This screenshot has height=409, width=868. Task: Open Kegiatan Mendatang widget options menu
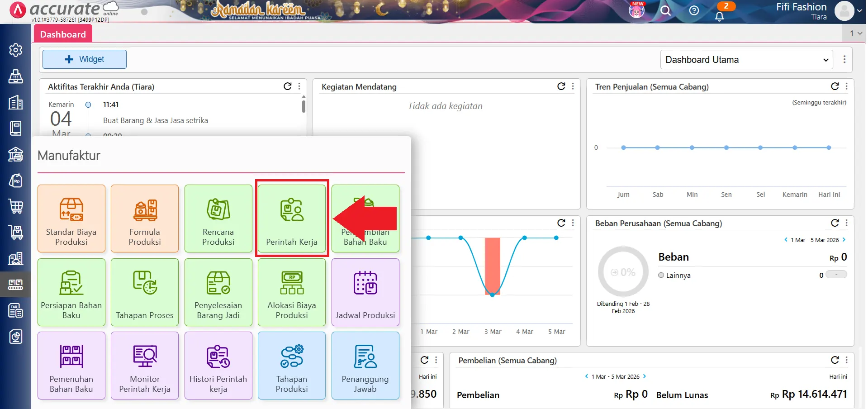(573, 86)
